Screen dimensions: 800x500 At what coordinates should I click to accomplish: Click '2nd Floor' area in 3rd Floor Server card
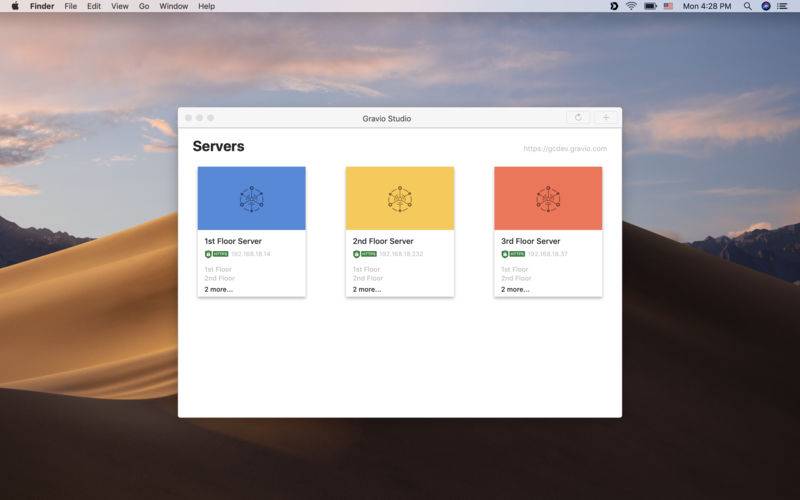516,278
